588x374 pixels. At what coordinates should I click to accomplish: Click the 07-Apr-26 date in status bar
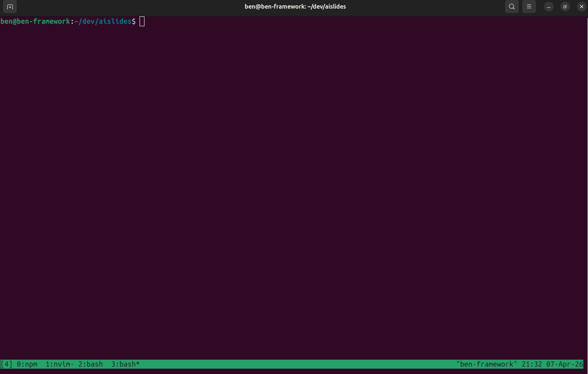[x=564, y=364]
